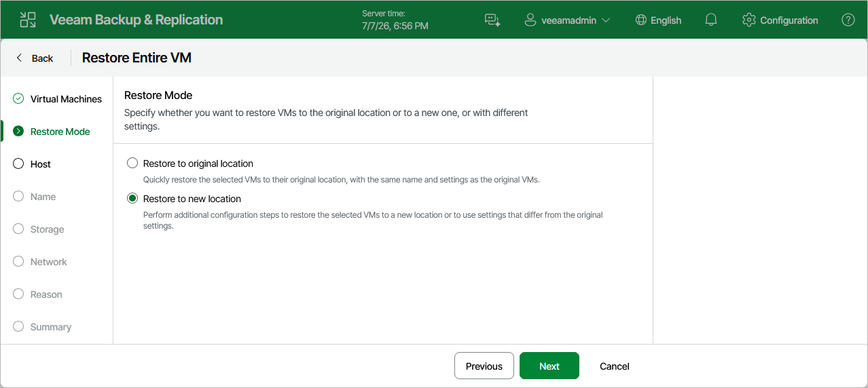Click the Veeam logo icon
The image size is (868, 388).
(x=28, y=20)
